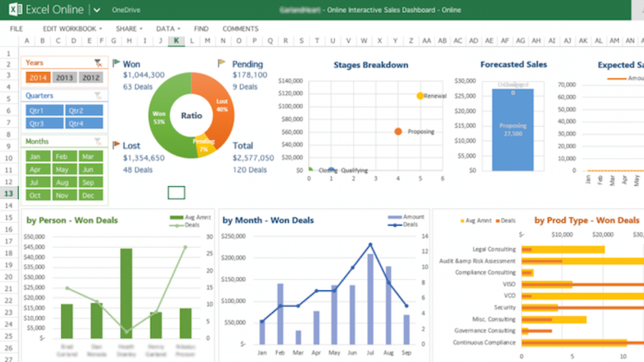Viewport: 644px width, 362px height.
Task: Select the column K header
Action: pos(176,41)
